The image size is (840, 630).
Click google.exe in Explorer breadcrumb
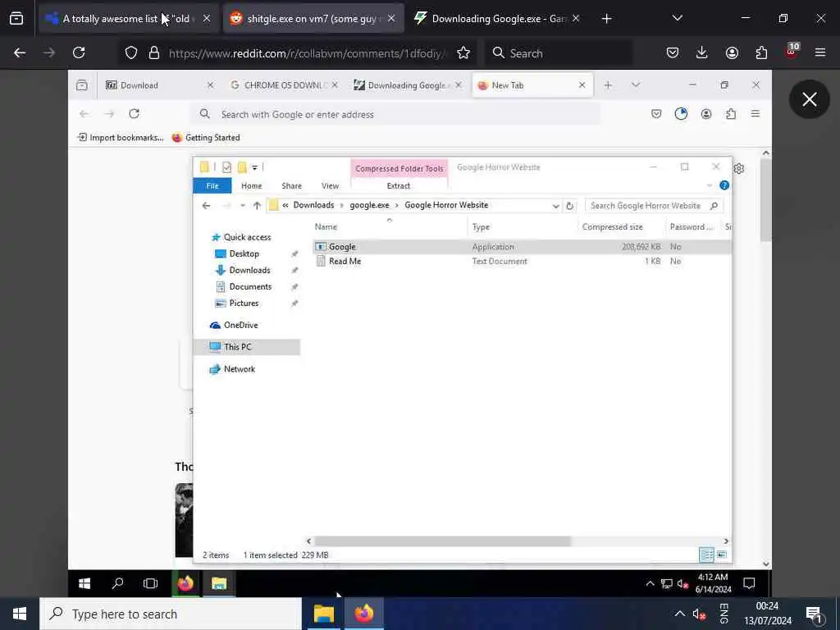pos(369,205)
